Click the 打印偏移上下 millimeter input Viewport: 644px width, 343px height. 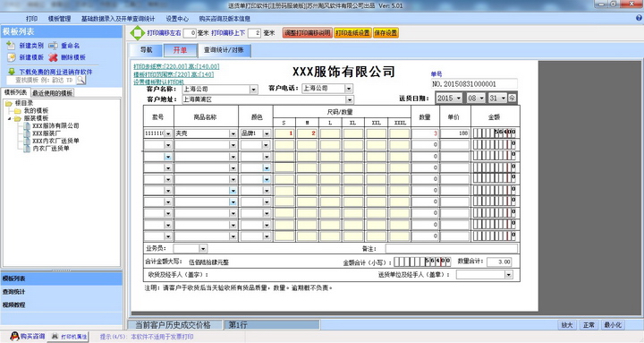[x=254, y=33]
